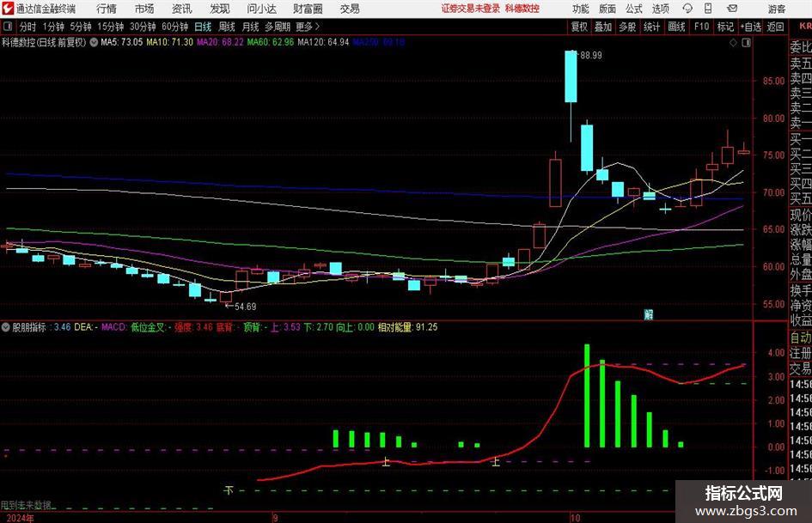This screenshot has height=523, width=812.
Task: Expand the 更多 periods option
Action: click(308, 27)
